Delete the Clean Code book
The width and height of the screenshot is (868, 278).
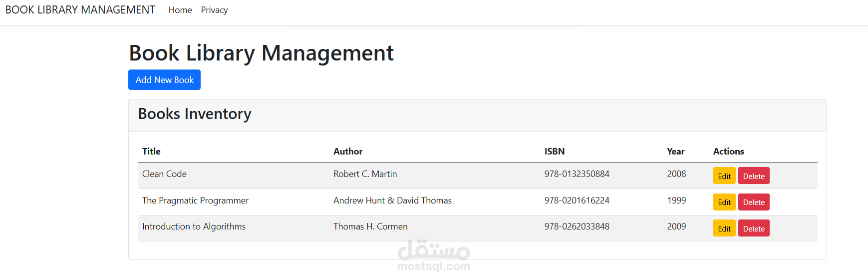753,176
